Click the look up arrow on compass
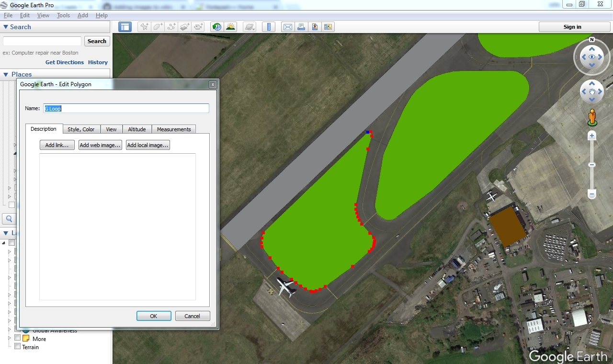This screenshot has width=613, height=364. 592,48
